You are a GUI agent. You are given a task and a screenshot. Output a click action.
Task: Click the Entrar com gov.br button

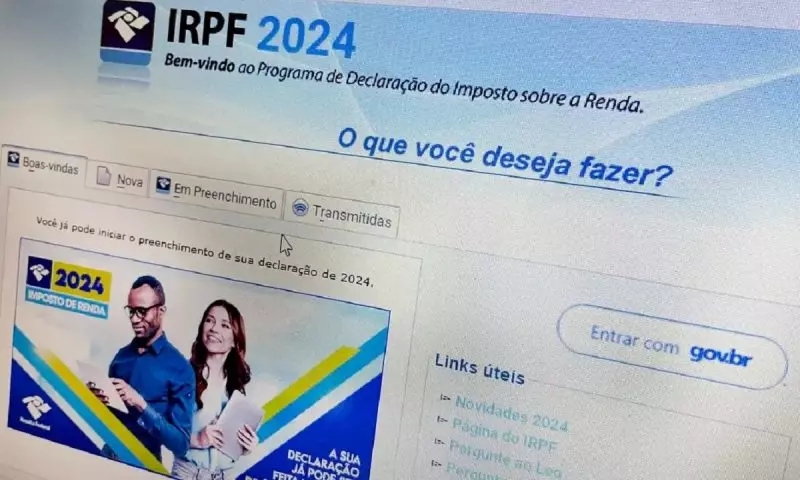[671, 347]
